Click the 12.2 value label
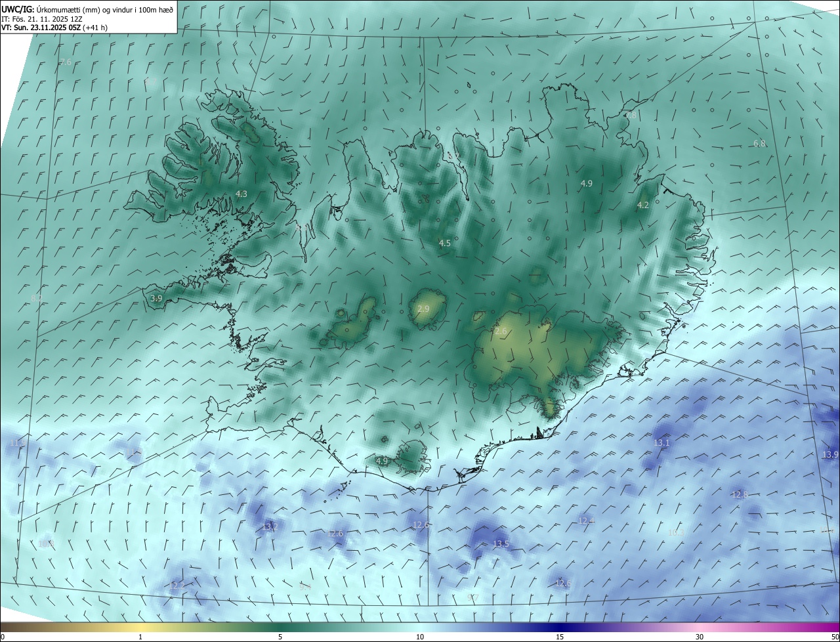 [177, 585]
